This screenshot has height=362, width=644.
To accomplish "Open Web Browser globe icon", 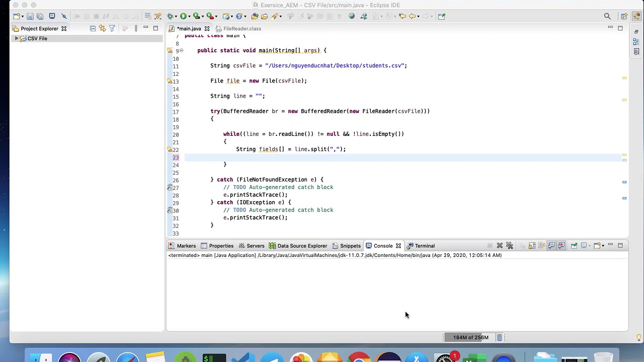I will (352, 16).
